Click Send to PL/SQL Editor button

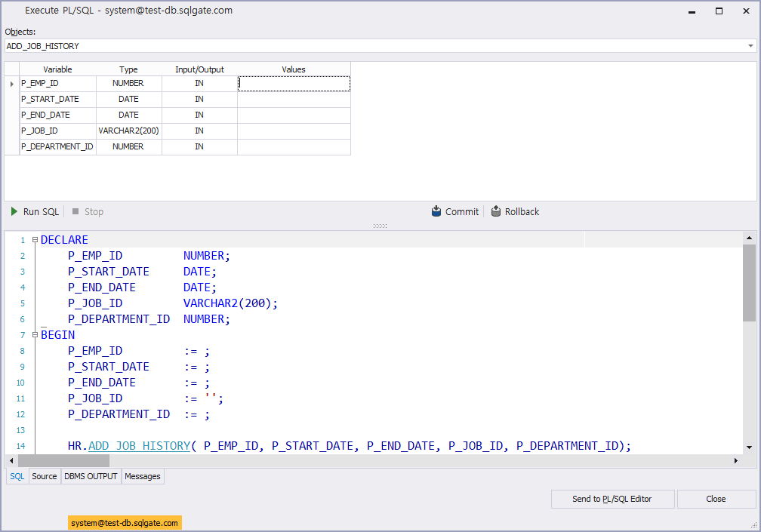pyautogui.click(x=612, y=499)
